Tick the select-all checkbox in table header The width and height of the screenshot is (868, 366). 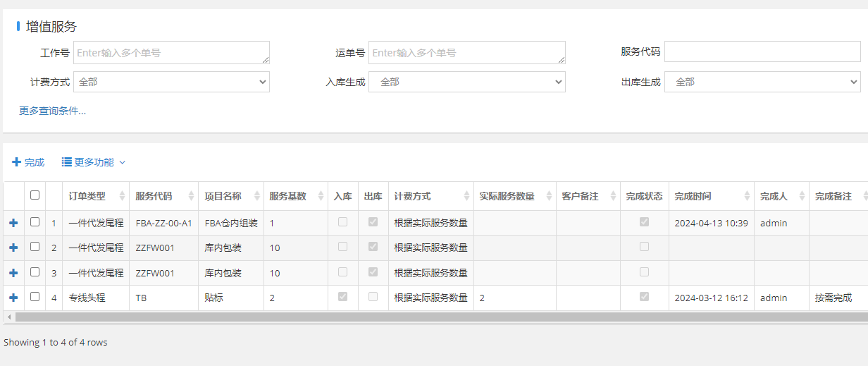(35, 195)
